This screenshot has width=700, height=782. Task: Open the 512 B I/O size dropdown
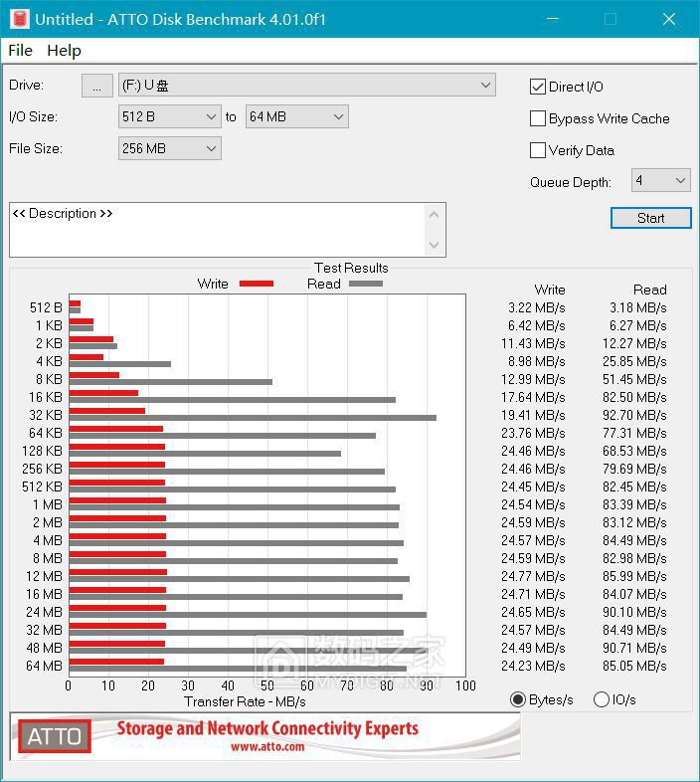click(169, 116)
